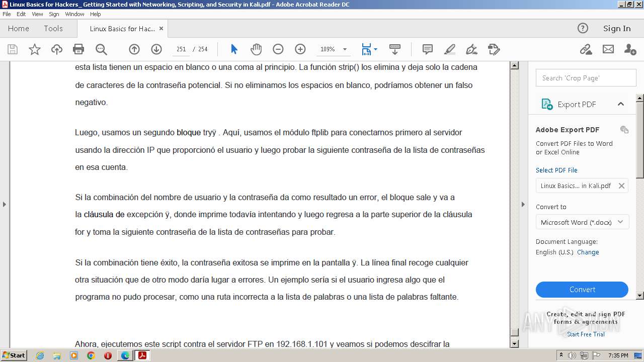The width and height of the screenshot is (644, 362).
Task: Change the document language
Action: click(588, 252)
